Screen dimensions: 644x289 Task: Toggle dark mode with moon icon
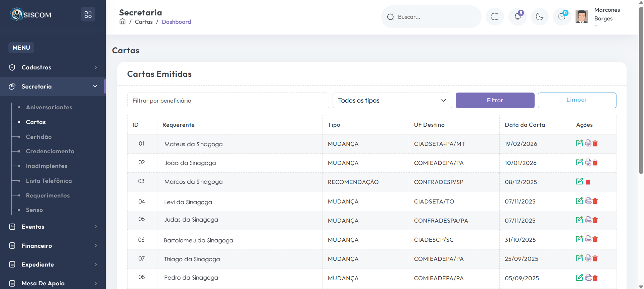click(540, 17)
